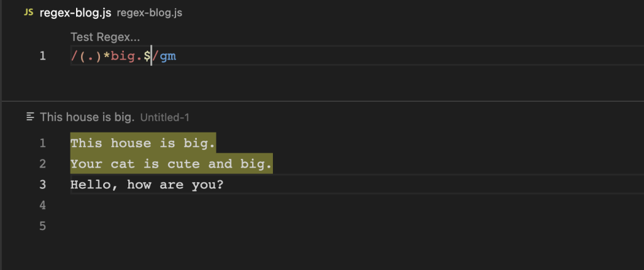This screenshot has height=270, width=644.
Task: Click line number 1 in the regex editor
Action: (x=42, y=57)
